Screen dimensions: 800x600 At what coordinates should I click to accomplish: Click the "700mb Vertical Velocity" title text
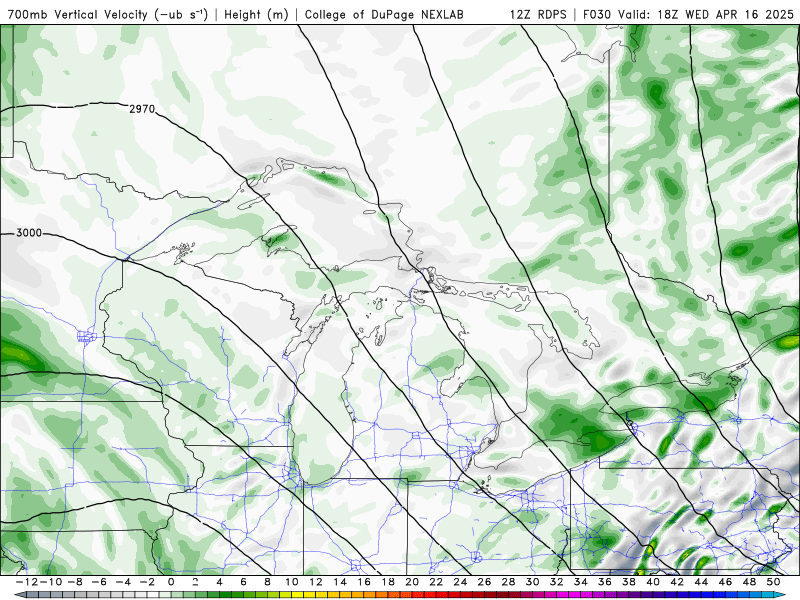click(78, 14)
